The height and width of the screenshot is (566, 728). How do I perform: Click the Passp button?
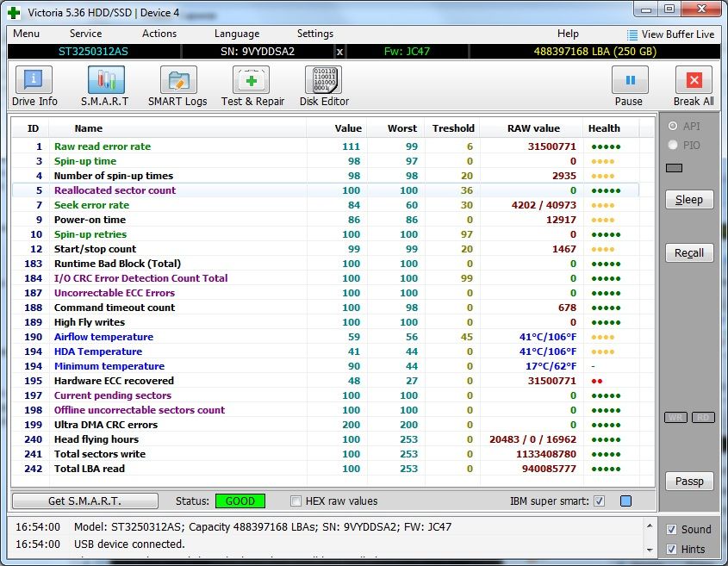click(689, 482)
